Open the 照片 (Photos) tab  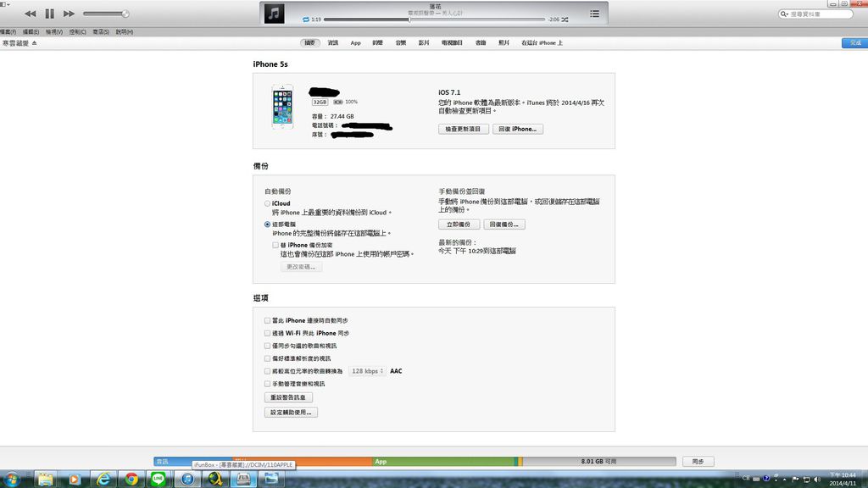[504, 42]
